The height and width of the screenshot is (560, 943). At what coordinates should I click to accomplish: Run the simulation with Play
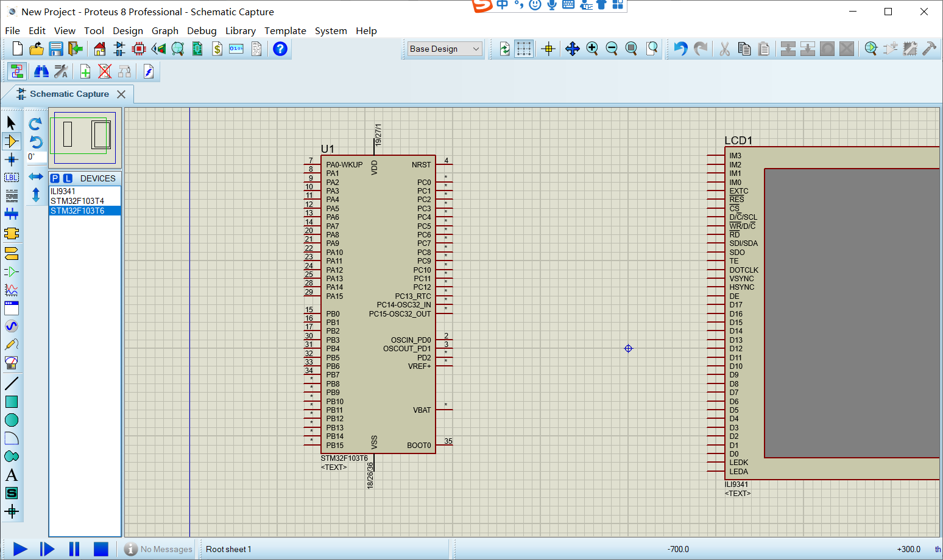pyautogui.click(x=20, y=549)
